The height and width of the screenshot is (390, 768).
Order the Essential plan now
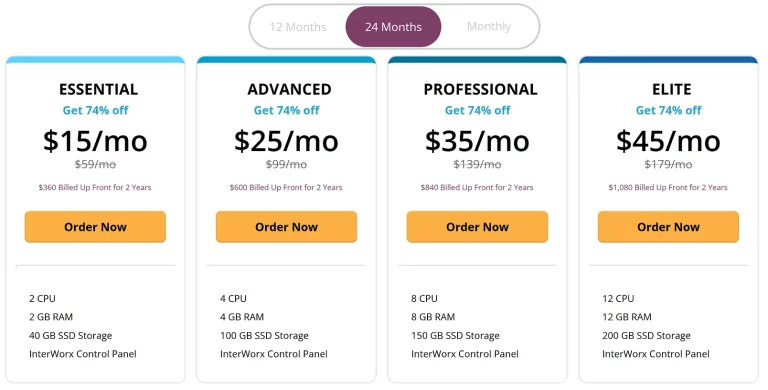coord(96,227)
